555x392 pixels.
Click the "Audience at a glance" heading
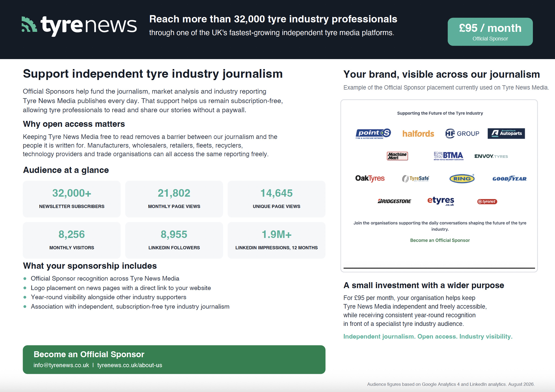tap(66, 170)
